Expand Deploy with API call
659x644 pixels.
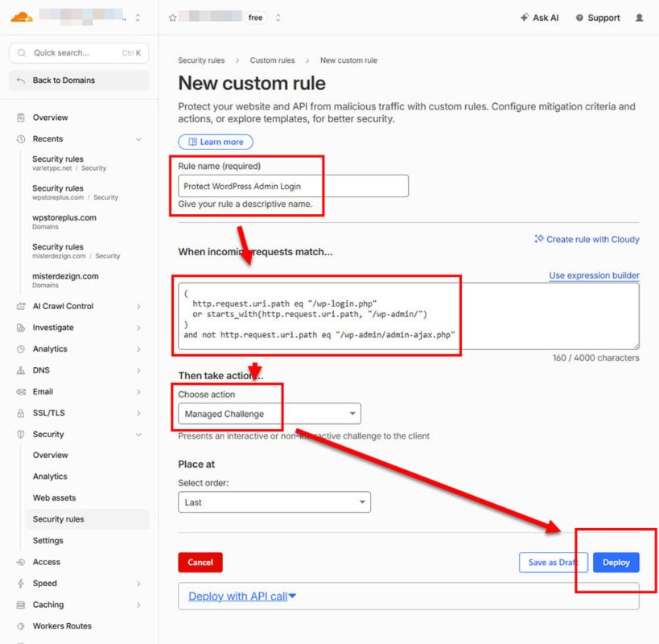(x=242, y=597)
